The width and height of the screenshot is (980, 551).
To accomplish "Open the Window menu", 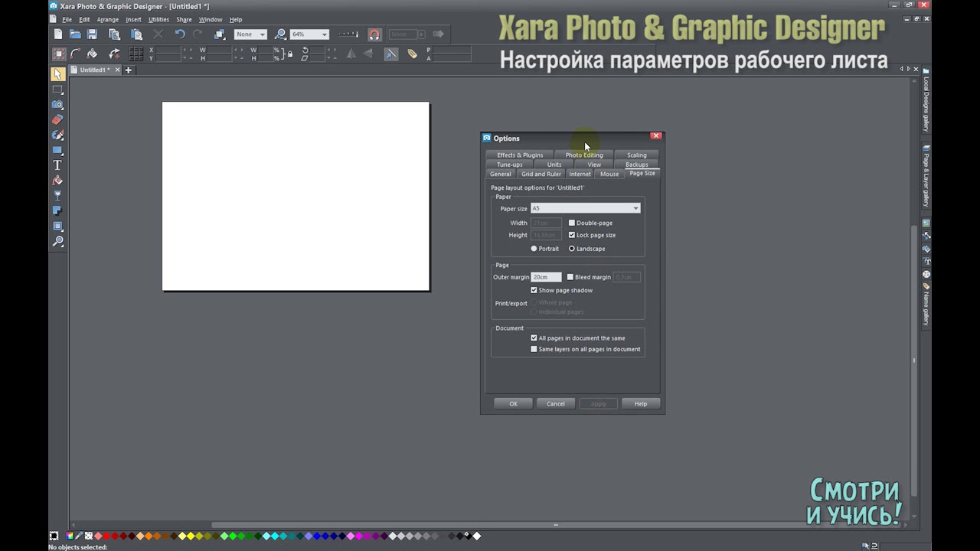I will tap(211, 20).
